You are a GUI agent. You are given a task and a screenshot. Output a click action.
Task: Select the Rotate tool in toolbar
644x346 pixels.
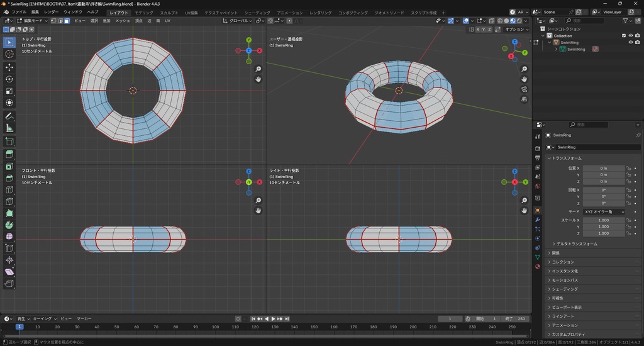coord(9,79)
